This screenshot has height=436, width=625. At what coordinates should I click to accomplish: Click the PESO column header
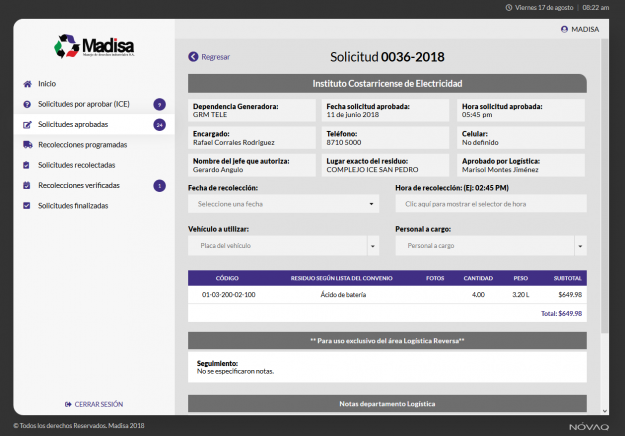521,278
